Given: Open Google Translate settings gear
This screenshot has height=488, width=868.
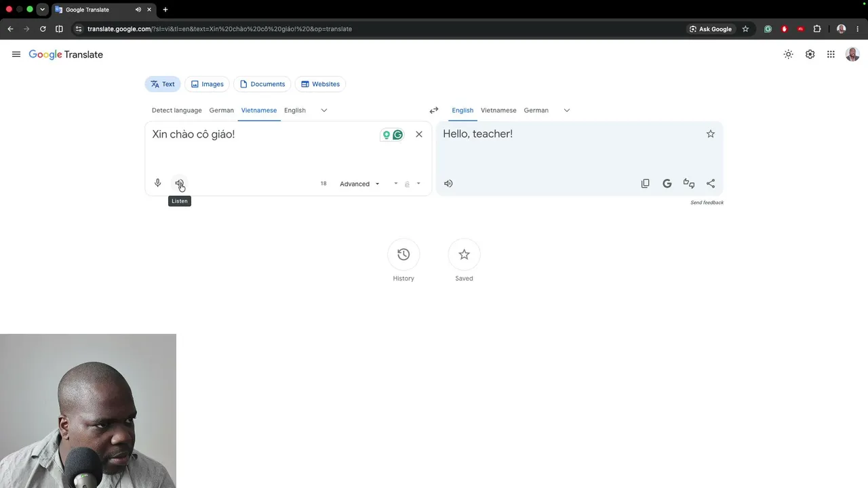Looking at the screenshot, I should (810, 54).
